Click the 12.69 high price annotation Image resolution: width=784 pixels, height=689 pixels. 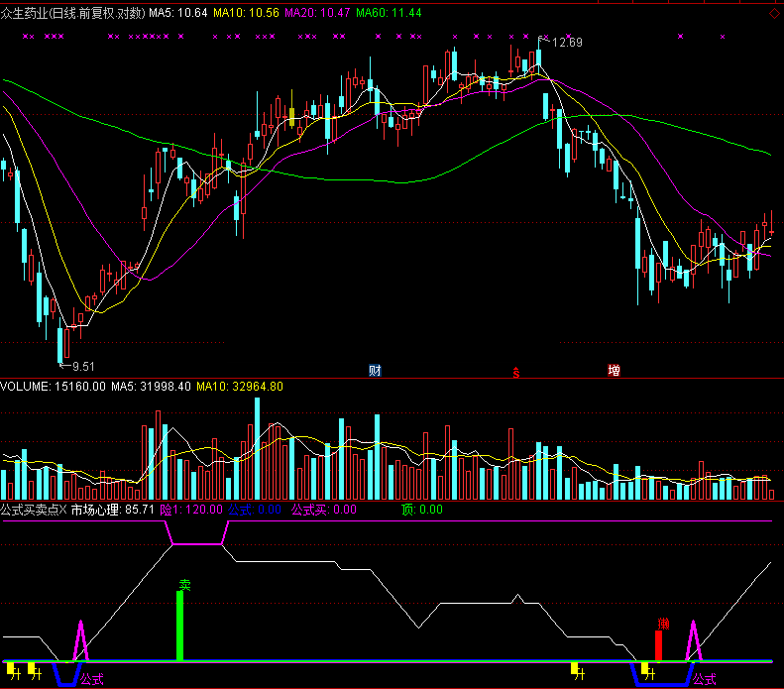(567, 43)
